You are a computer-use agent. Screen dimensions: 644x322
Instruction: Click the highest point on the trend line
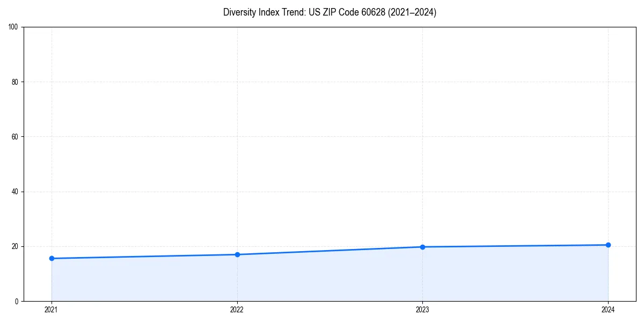[x=608, y=245]
